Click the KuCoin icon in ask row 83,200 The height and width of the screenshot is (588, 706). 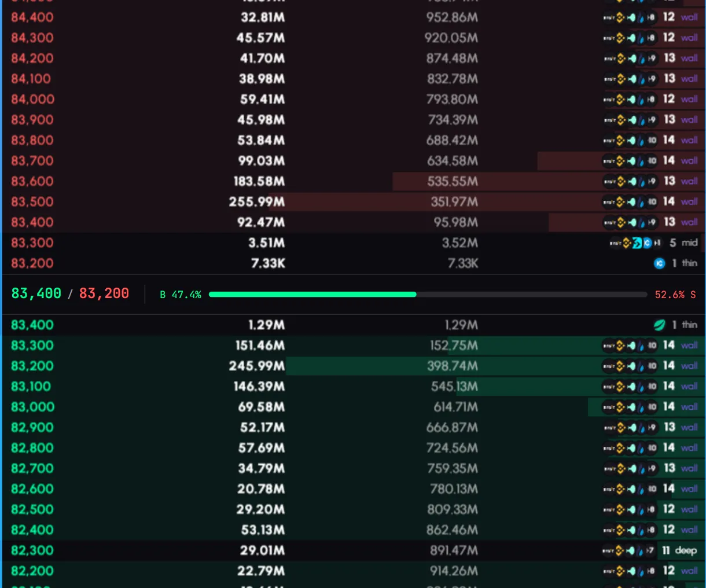click(x=660, y=263)
